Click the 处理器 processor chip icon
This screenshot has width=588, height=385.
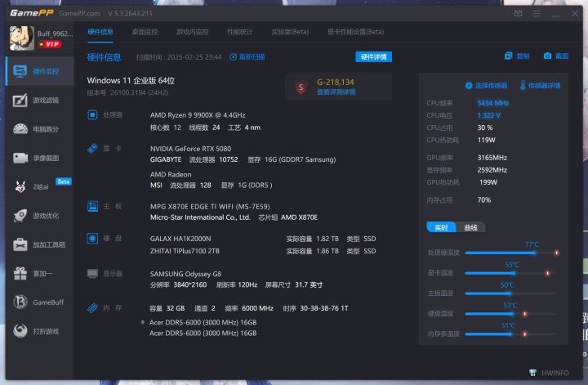pyautogui.click(x=92, y=114)
